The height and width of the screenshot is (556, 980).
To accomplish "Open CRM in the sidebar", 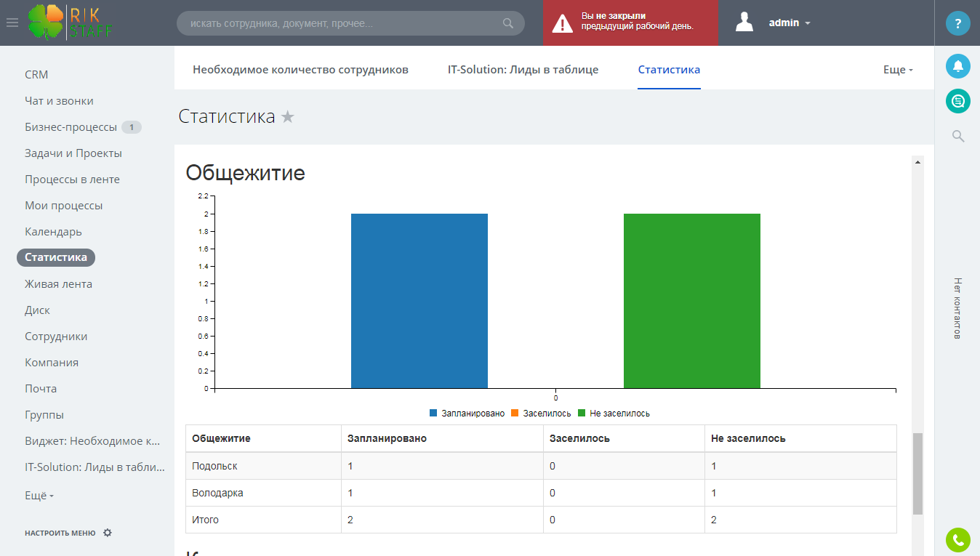I will (36, 75).
